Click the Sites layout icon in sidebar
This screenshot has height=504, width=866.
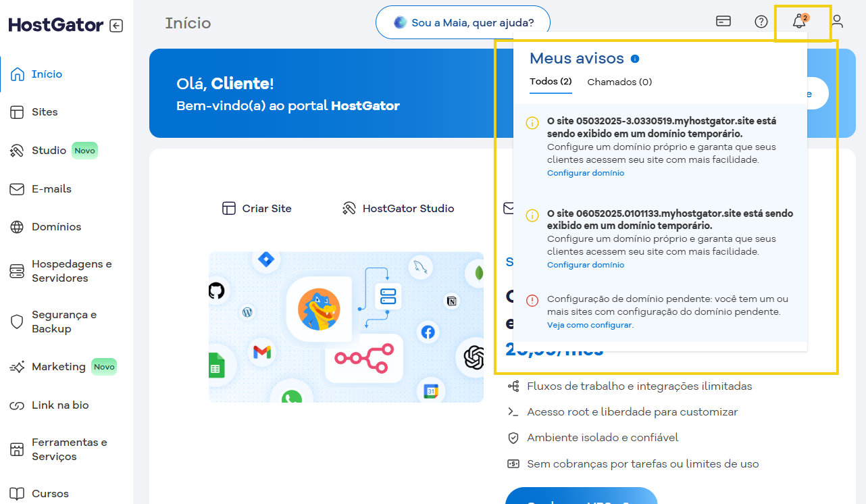(x=17, y=112)
